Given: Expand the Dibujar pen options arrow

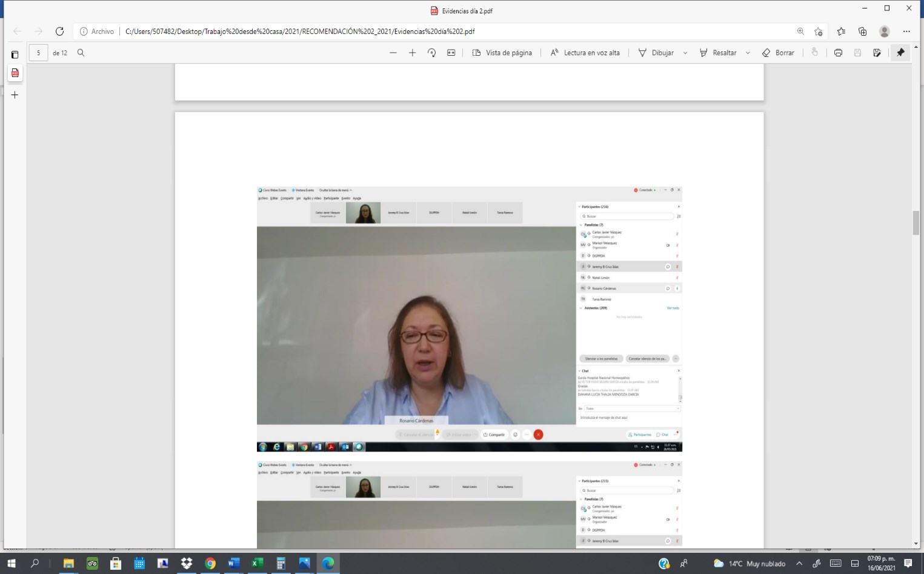Looking at the screenshot, I should pyautogui.click(x=685, y=53).
